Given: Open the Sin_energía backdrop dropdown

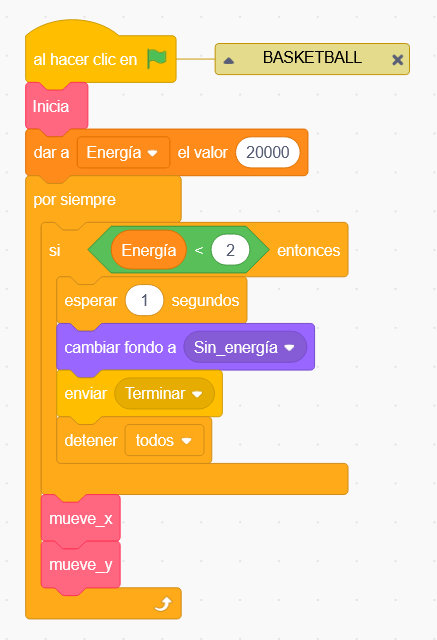Looking at the screenshot, I should (x=245, y=347).
